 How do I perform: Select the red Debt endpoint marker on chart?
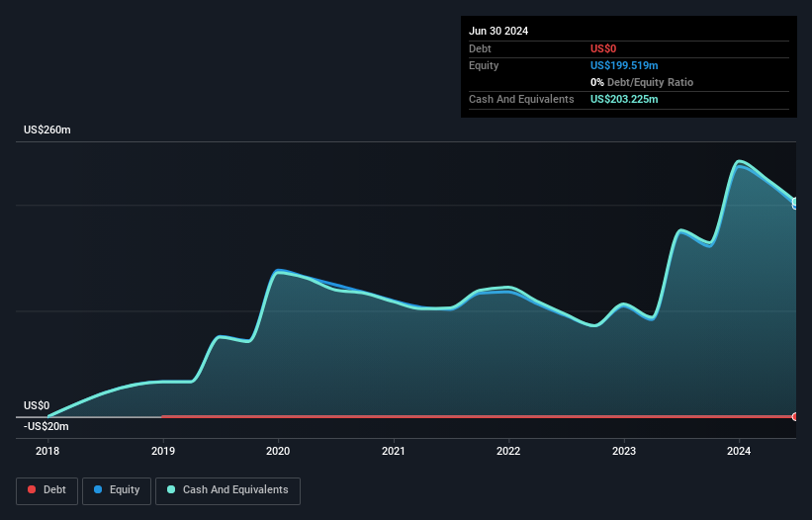coord(795,416)
